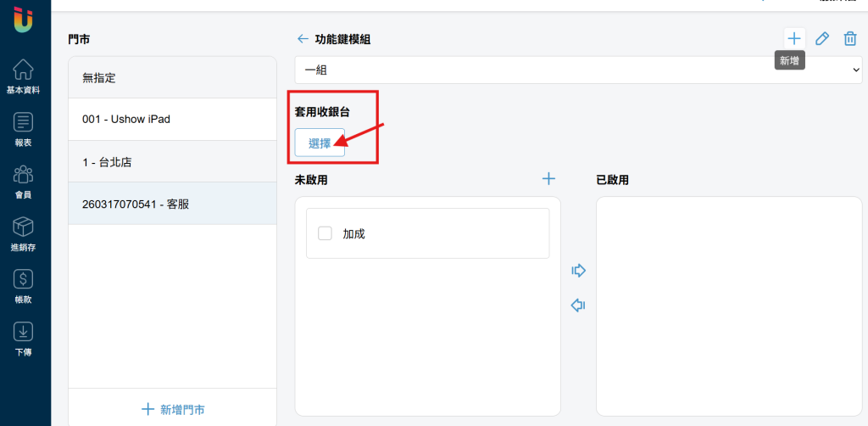This screenshot has height=426, width=868.
Task: Open the 進銷存 inventory box icon
Action: (x=23, y=227)
